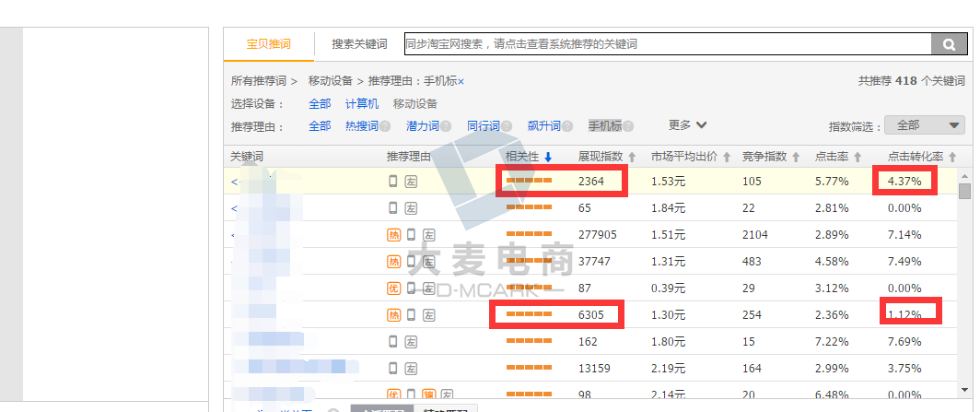Click the mobile phone icon in the first row
980x412 pixels.
pos(393,182)
